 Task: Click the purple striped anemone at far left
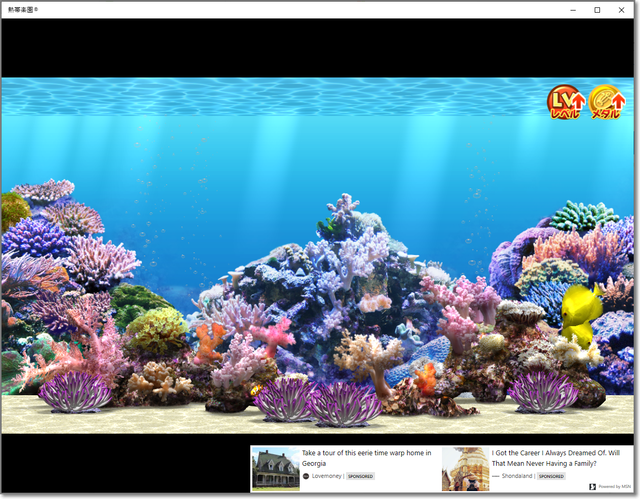click(75, 390)
